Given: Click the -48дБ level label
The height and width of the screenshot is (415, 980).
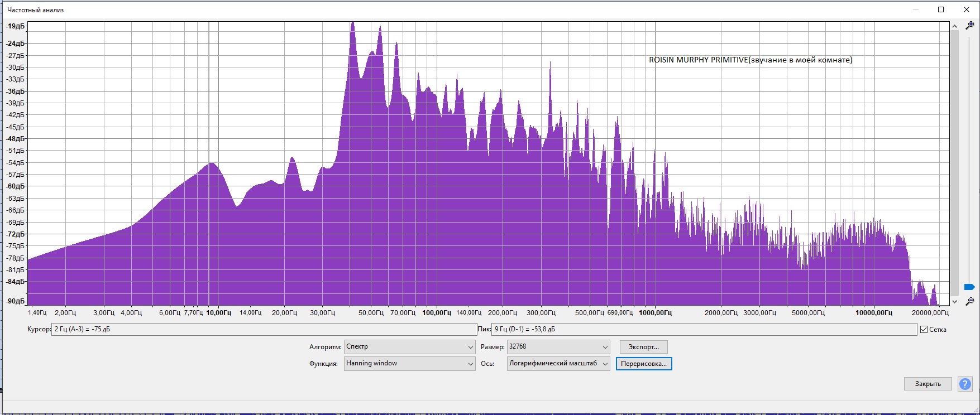Looking at the screenshot, I should click(x=16, y=139).
